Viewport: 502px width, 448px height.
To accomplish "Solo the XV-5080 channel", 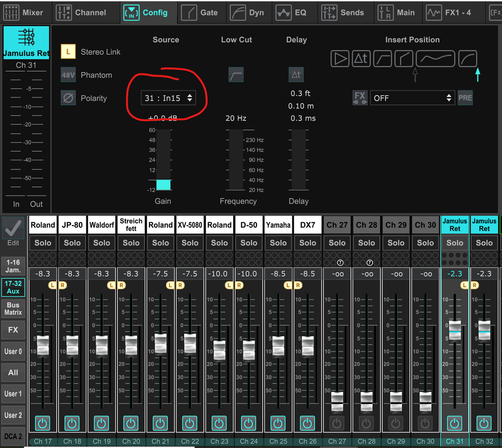I will (190, 243).
